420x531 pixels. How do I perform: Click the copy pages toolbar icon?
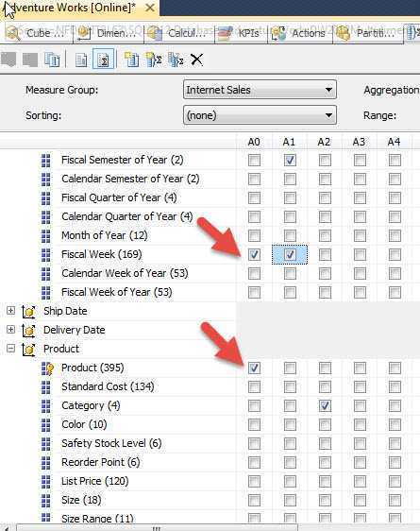tap(52, 60)
